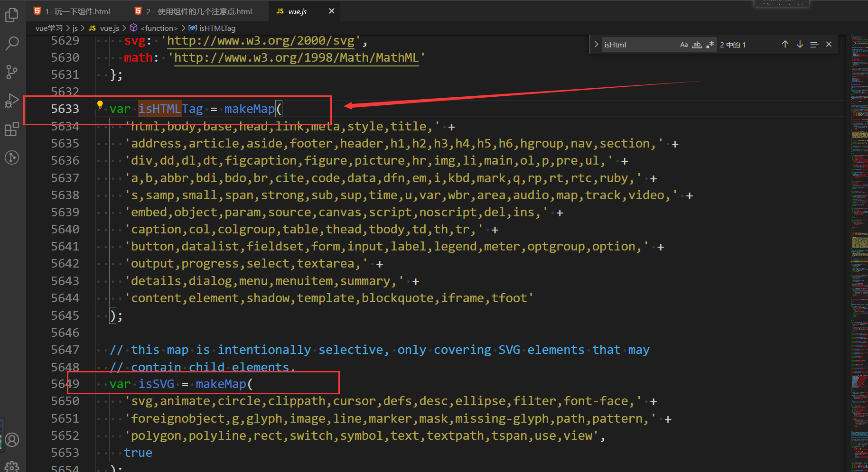Screen dimensions: 868x472
Task: Click the string starting 'caption,col,colgroup'
Action: click(304, 229)
